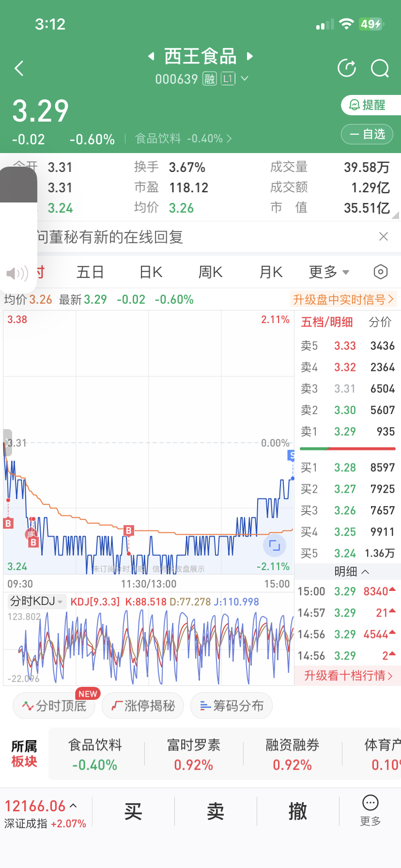Screen dimensions: 401x868
Task: Tap the S sell signal marker
Action: 292,455
